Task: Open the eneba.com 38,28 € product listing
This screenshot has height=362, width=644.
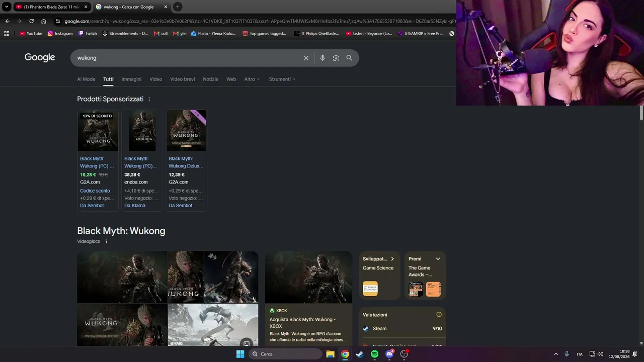Action: (142, 160)
